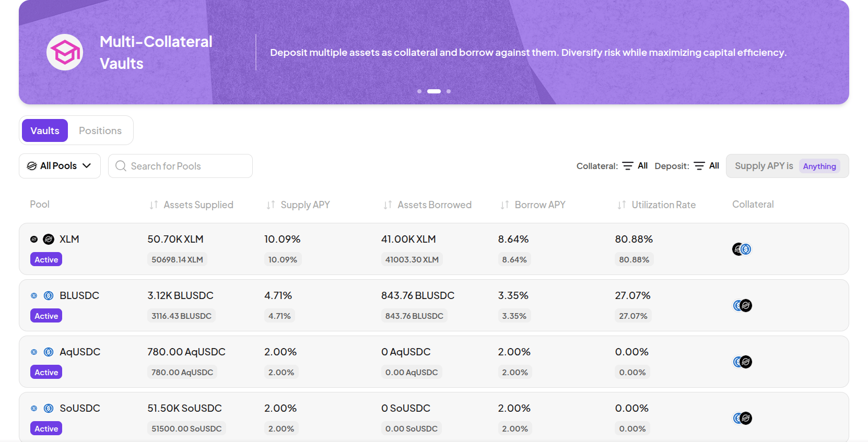Image resolution: width=868 pixels, height=442 pixels.
Task: Select the active middle banner slide indicator
Action: tap(434, 91)
